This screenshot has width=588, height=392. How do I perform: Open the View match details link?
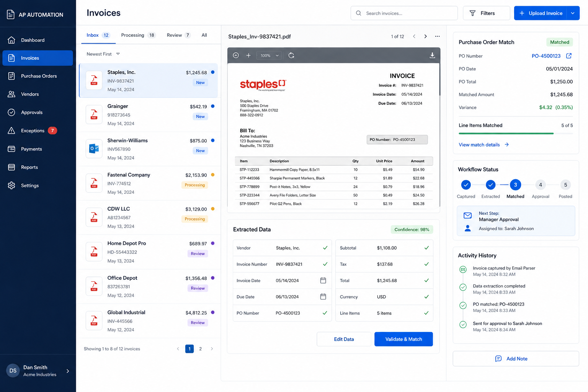484,145
